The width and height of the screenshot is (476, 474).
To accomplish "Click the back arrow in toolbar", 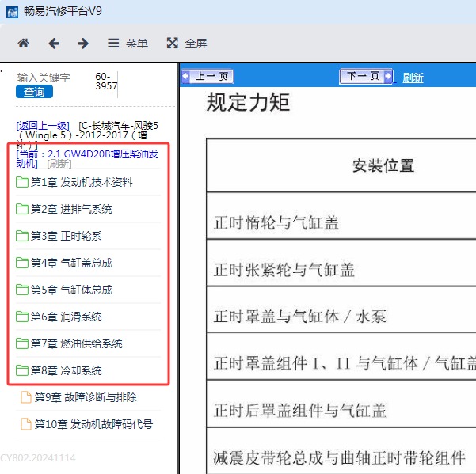I will tap(54, 44).
